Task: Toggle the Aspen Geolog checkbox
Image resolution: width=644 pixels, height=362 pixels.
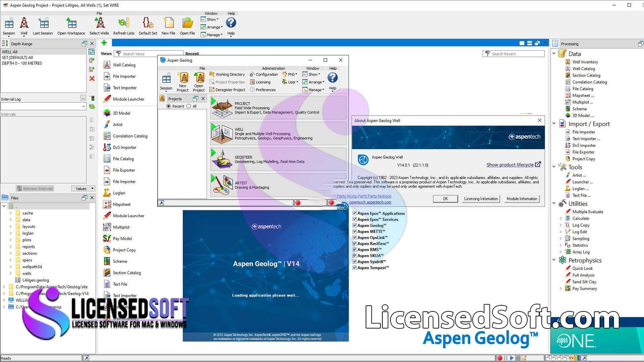Action: (355, 225)
